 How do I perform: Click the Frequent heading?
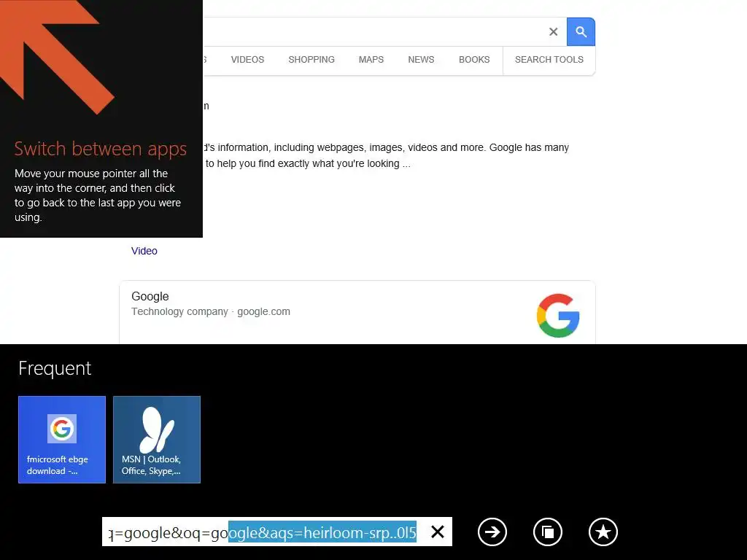55,368
